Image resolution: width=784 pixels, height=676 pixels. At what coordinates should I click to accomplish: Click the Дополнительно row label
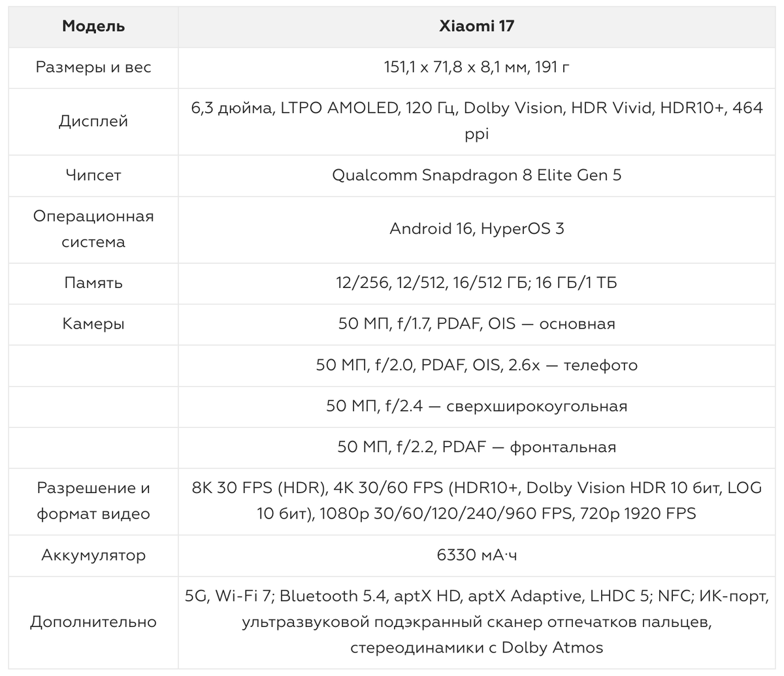(x=93, y=622)
